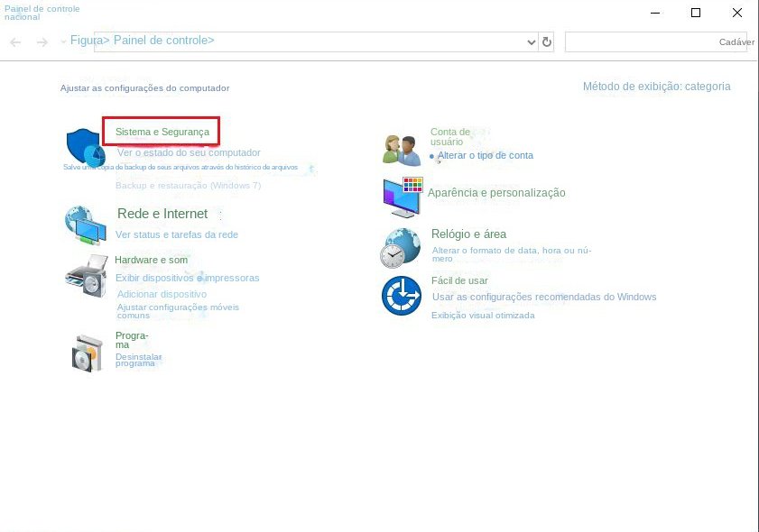Viewport: 759px width, 532px height.
Task: Open Alterar o tipo de conta
Action: click(485, 155)
